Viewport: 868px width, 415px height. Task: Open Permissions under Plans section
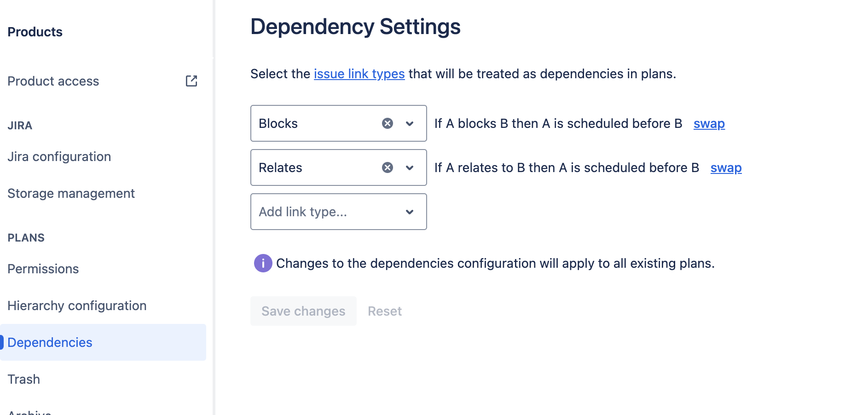point(43,269)
